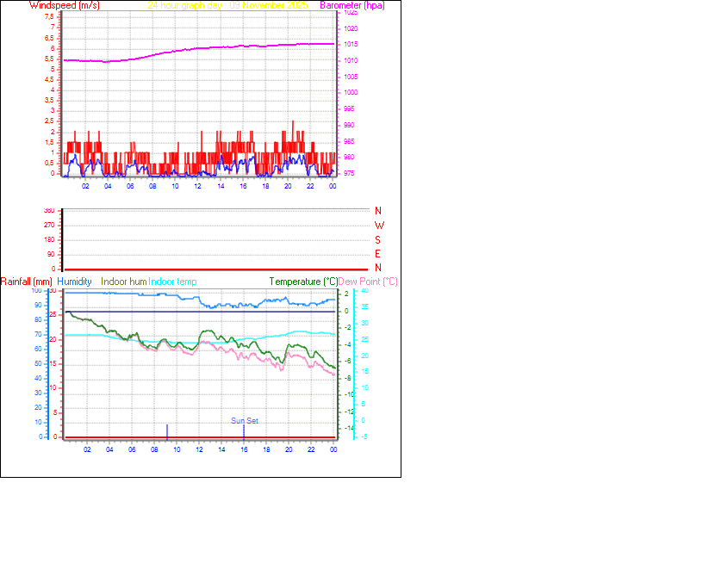
Task: Toggle the Windspeed (m/s) legend label
Action: click(65, 5)
